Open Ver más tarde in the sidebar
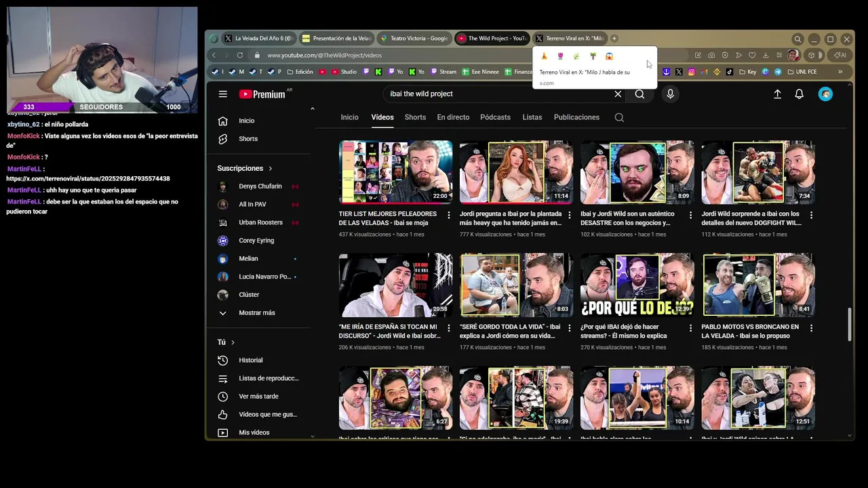 tap(258, 396)
